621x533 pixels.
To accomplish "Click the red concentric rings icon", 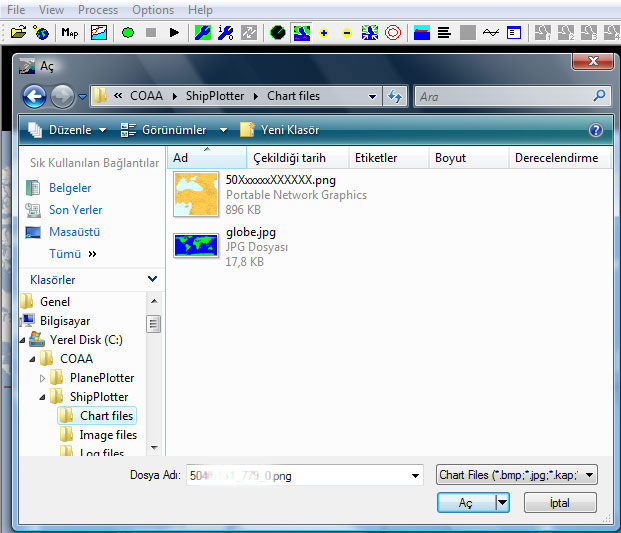I will click(393, 32).
